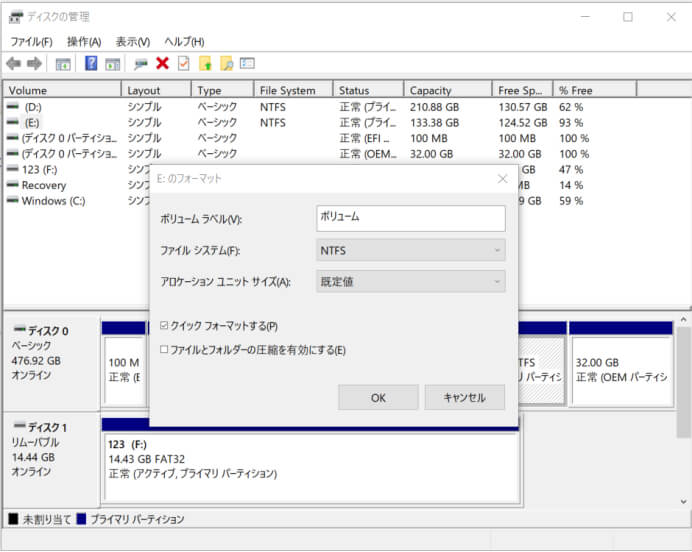Click the ボリューム ラベル text field
The height and width of the screenshot is (552, 692).
click(x=410, y=218)
